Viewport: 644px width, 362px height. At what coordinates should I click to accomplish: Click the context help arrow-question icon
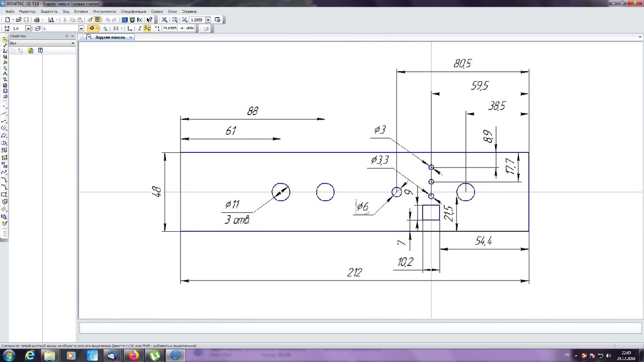click(x=149, y=20)
